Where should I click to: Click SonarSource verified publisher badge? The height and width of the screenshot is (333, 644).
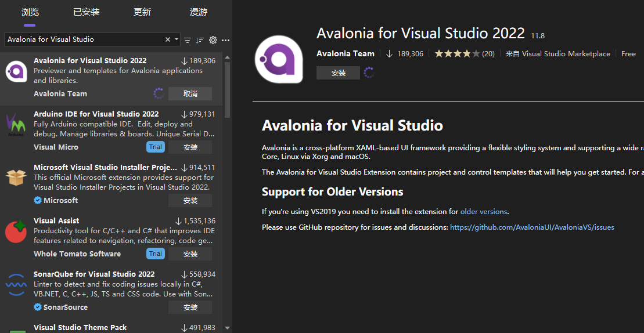pyautogui.click(x=38, y=307)
